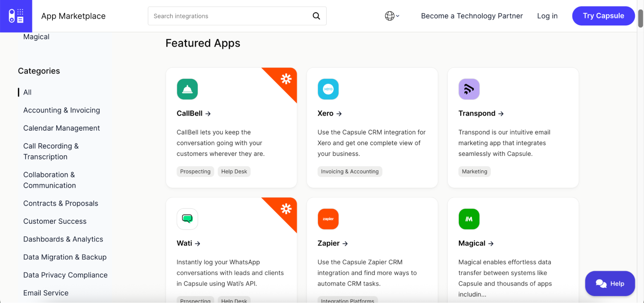Click the Help chat button
Screen dimensions: 644x303
tap(610, 284)
